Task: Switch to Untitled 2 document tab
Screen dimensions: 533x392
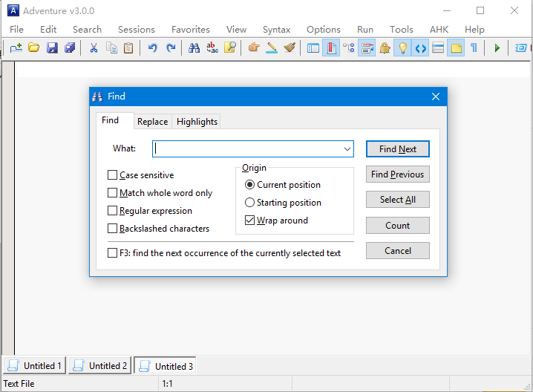Action: [x=100, y=366]
